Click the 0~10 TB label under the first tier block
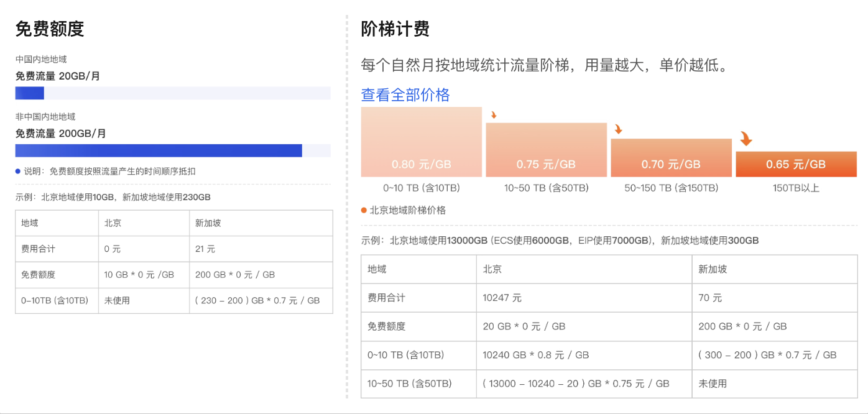 (421, 188)
